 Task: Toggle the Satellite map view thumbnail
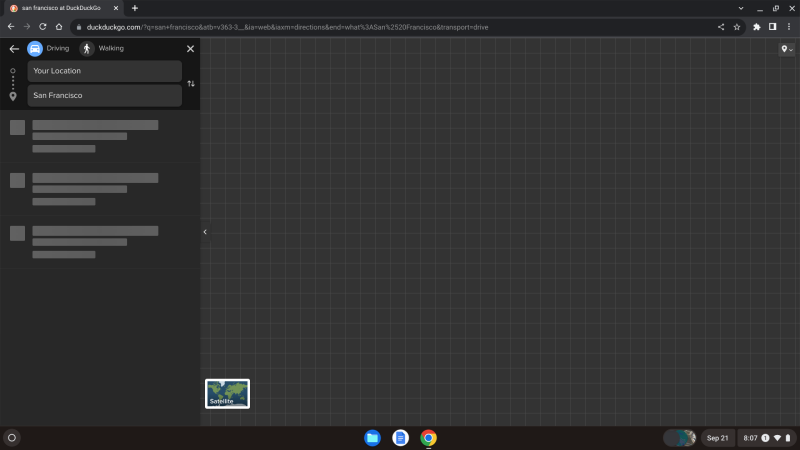227,393
